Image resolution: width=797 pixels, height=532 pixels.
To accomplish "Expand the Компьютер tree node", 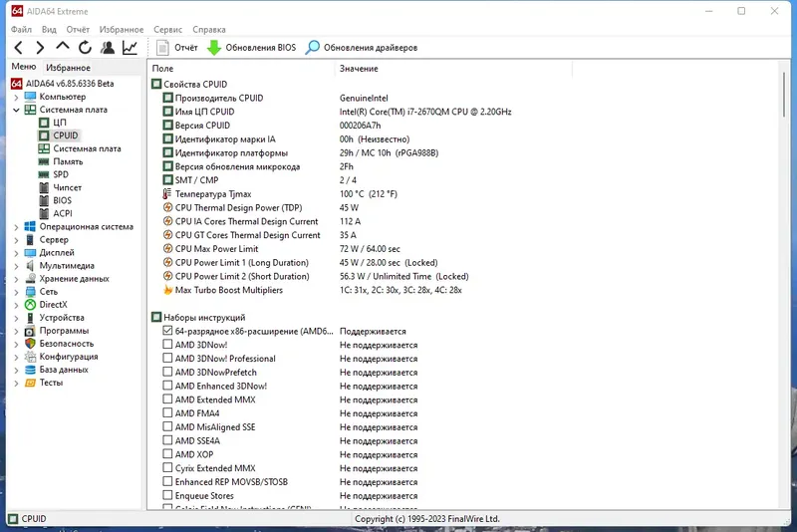I will 16,97.
